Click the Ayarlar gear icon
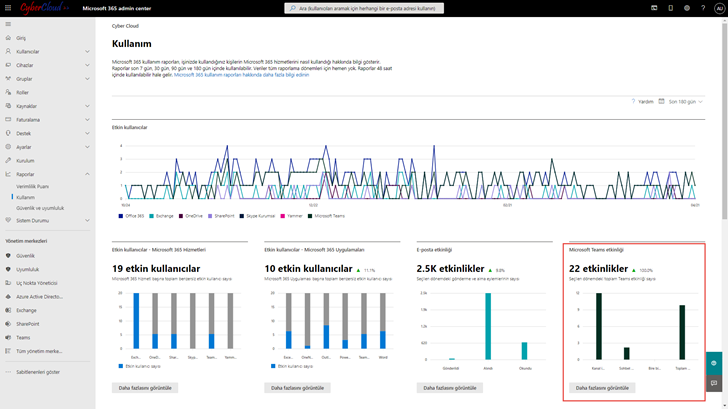728x409 pixels. [x=8, y=147]
